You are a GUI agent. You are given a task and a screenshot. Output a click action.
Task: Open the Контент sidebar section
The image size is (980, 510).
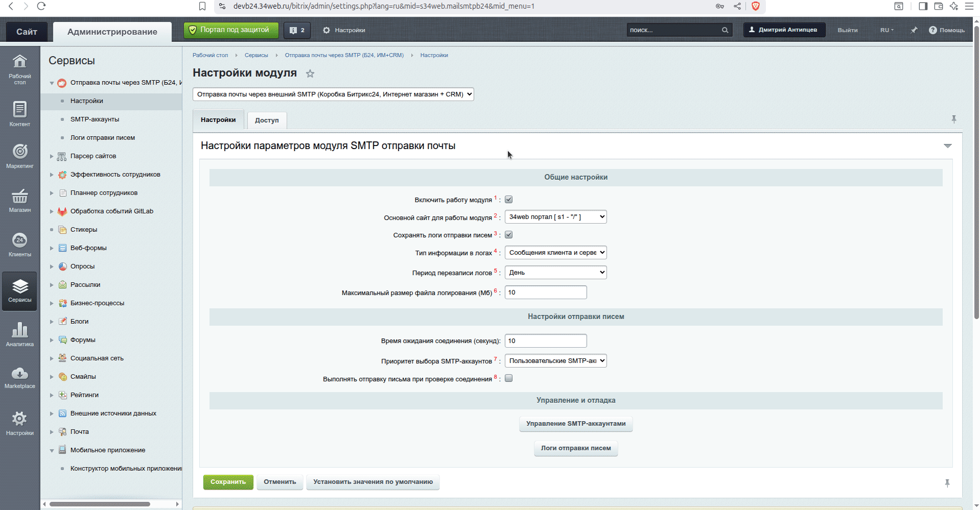point(19,113)
